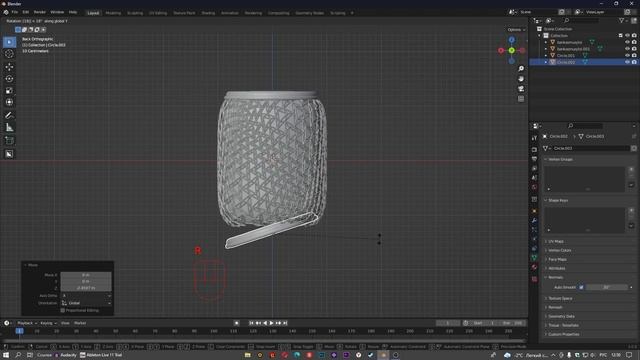Switch perspective/orthographic grid icon
Image resolution: width=640 pixels, height=360 pixels.
pos(521,99)
